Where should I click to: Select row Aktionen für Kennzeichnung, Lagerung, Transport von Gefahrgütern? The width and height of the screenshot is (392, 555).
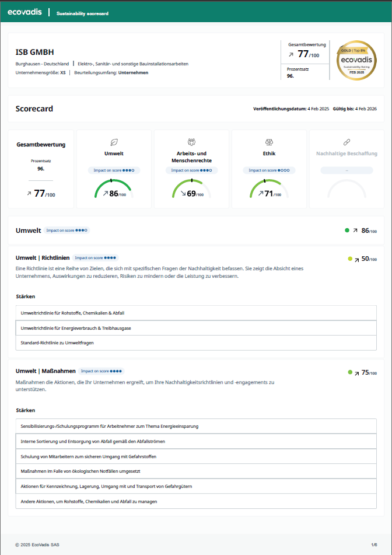pyautogui.click(x=196, y=486)
